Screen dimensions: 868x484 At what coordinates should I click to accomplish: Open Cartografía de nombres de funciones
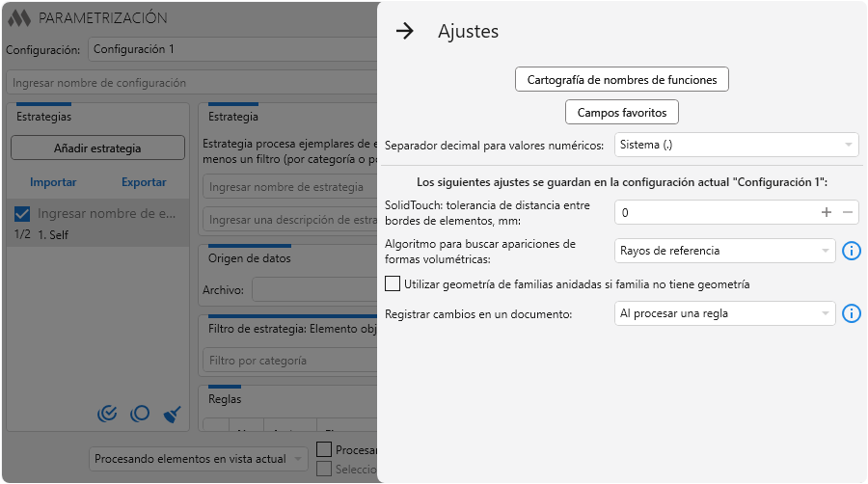[x=622, y=80]
